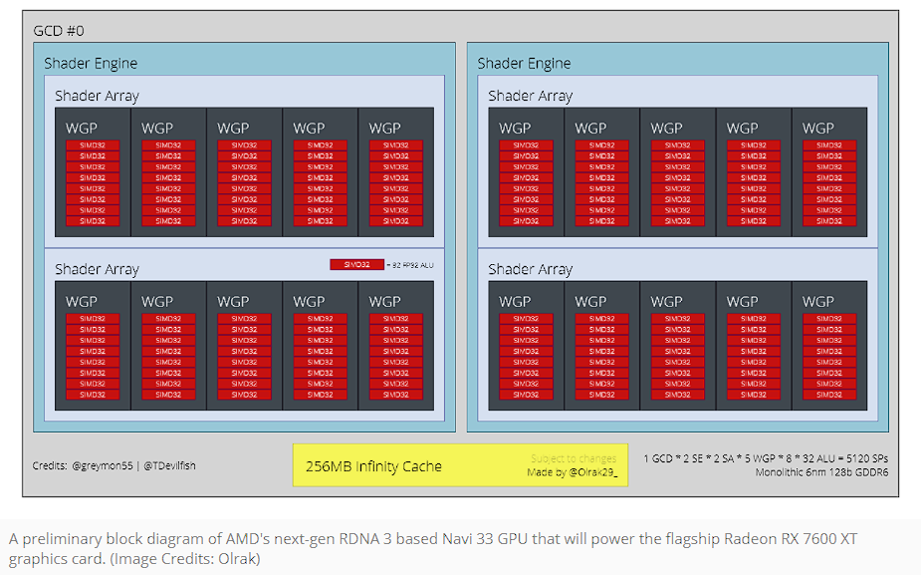
Task: Click right engine's upper "Shader Array" label
Action: (x=531, y=96)
